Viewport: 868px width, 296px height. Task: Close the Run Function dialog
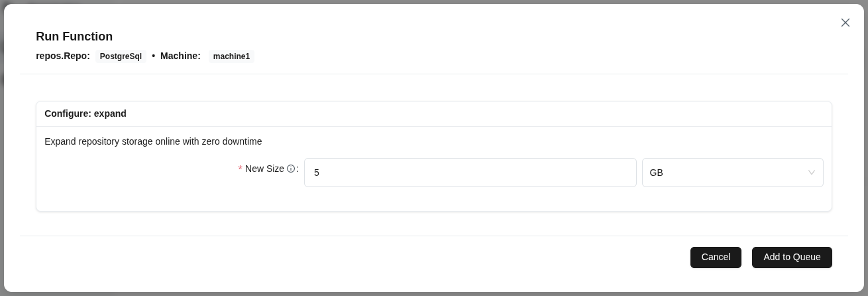[x=845, y=23]
